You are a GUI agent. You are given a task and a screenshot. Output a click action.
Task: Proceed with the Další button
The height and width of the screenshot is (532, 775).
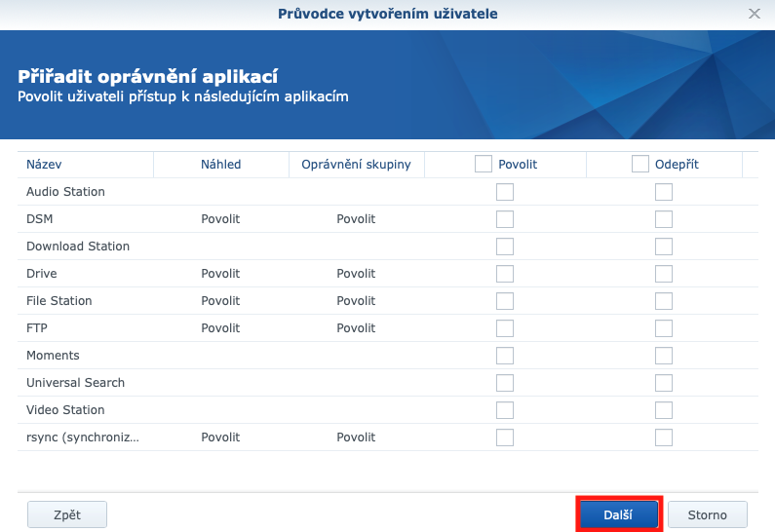tap(618, 513)
